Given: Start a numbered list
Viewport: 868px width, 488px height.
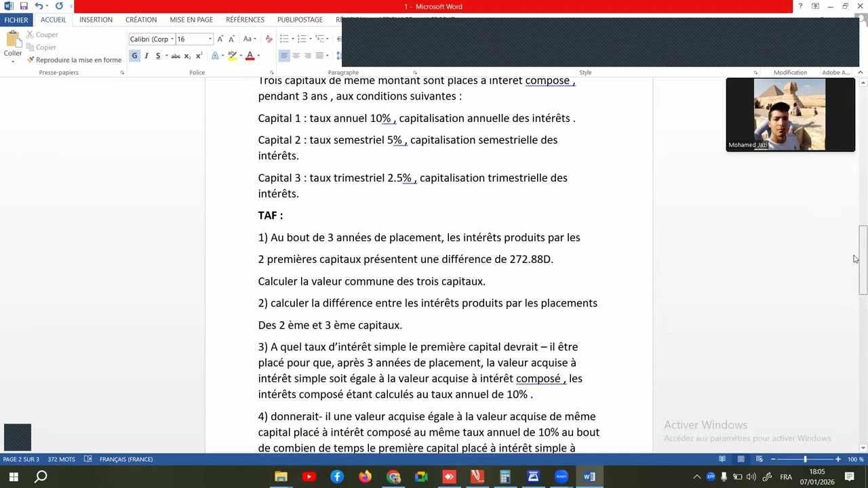Looking at the screenshot, I should coord(302,39).
